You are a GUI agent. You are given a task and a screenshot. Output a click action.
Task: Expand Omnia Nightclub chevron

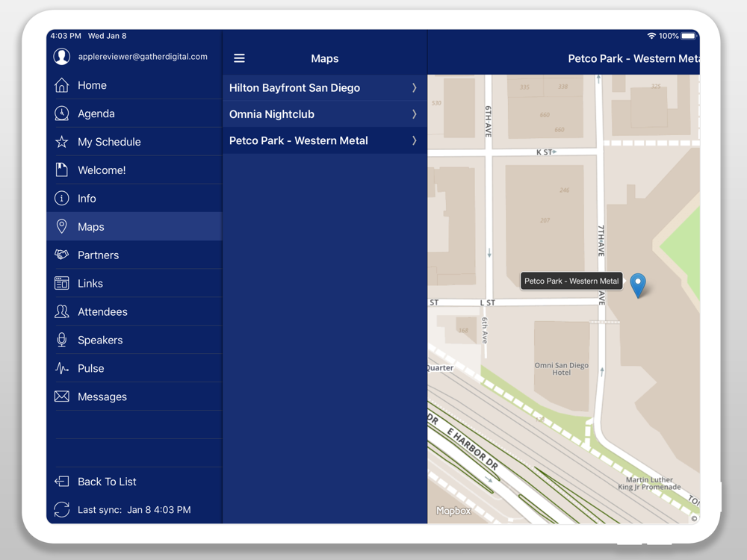(x=415, y=114)
